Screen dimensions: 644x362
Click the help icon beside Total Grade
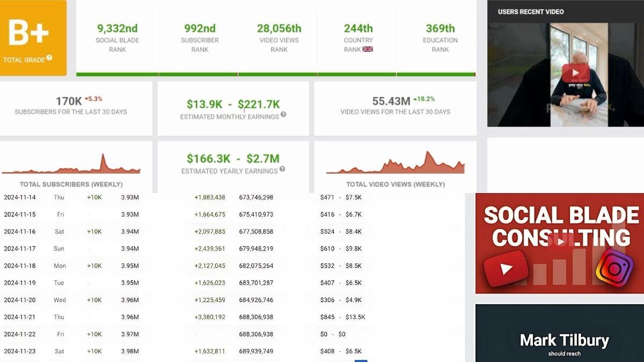tap(49, 58)
